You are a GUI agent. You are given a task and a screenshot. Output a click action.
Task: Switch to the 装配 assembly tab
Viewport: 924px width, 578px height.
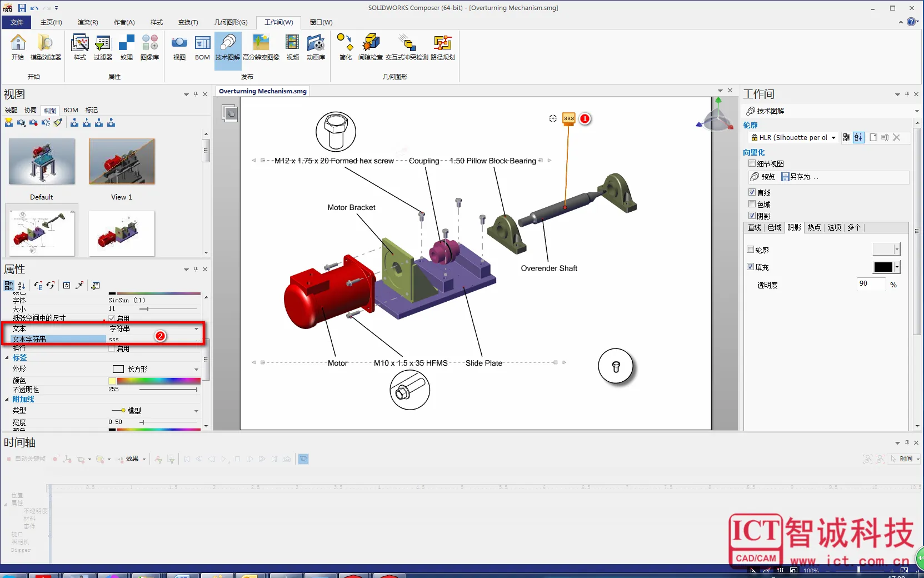click(11, 110)
